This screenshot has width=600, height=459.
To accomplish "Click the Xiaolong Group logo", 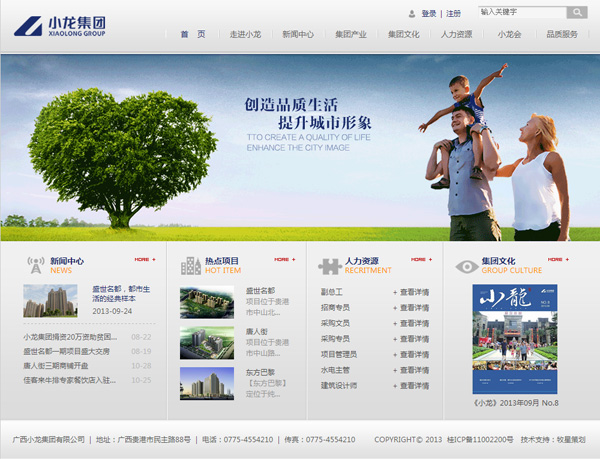I will tap(60, 26).
